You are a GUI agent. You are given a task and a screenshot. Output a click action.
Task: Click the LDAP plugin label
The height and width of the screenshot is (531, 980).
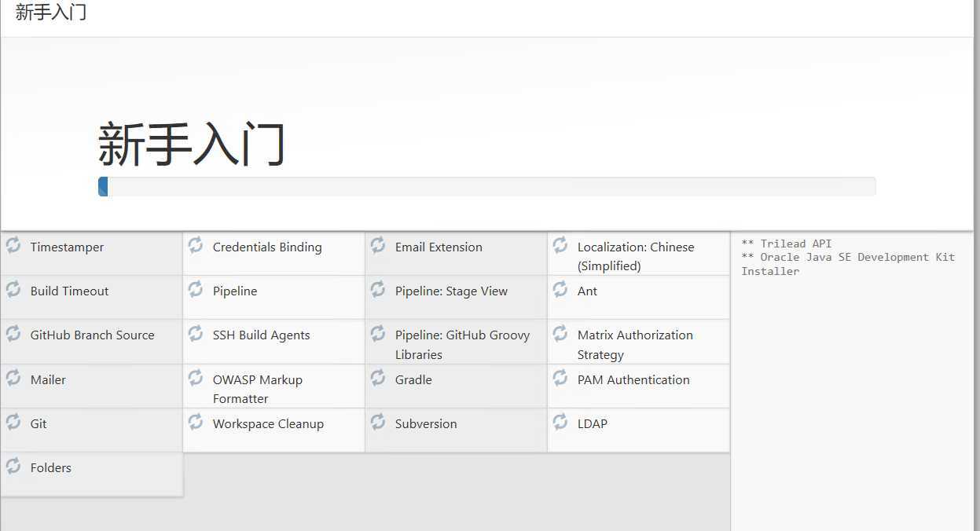(593, 424)
